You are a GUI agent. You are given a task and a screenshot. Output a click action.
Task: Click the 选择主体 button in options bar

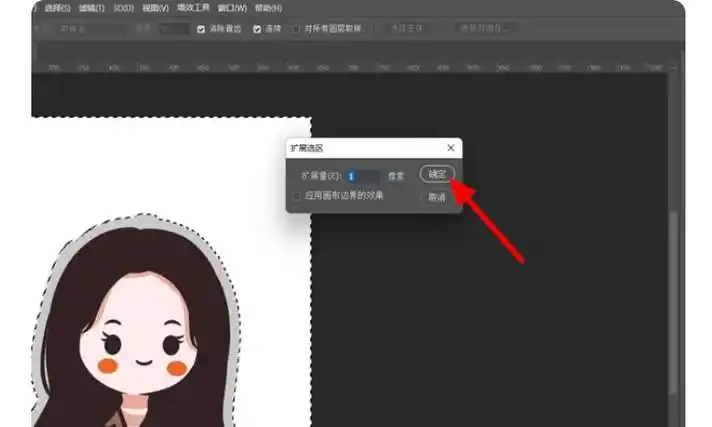click(x=407, y=29)
